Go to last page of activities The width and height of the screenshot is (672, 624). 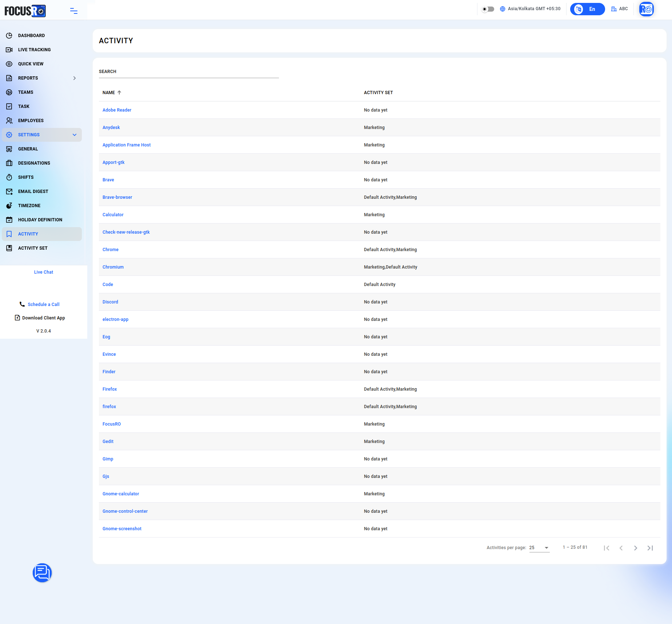tap(650, 548)
